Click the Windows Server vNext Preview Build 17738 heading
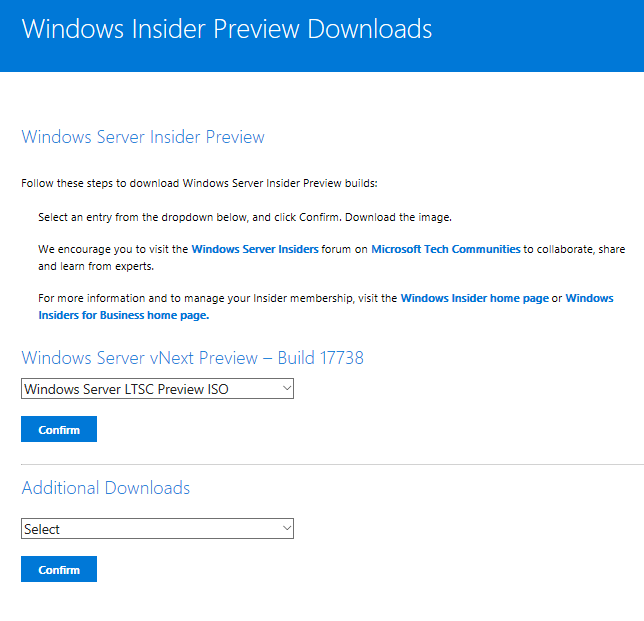 193,358
